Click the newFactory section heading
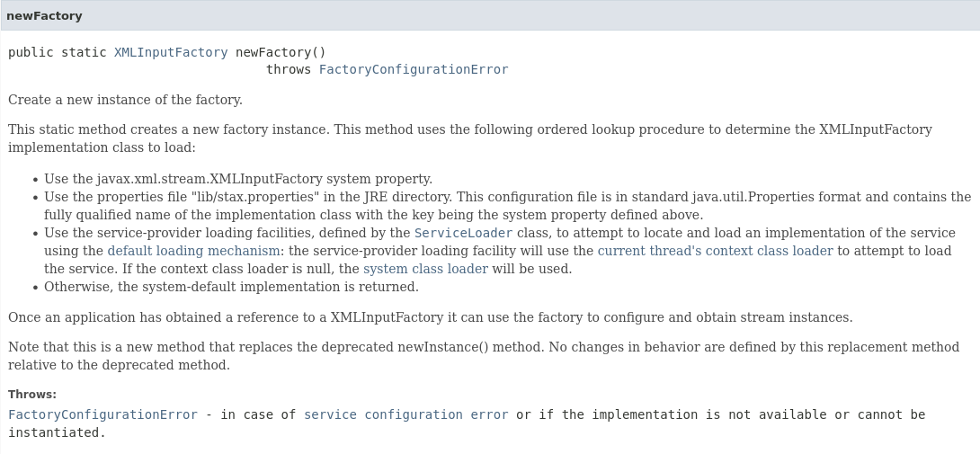The image size is (980, 454). coord(44,15)
